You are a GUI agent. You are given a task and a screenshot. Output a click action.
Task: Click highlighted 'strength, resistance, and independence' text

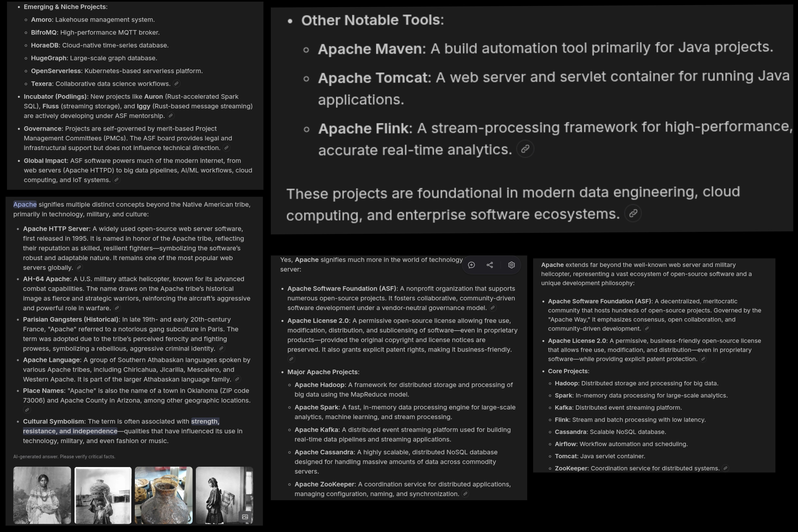(70, 431)
